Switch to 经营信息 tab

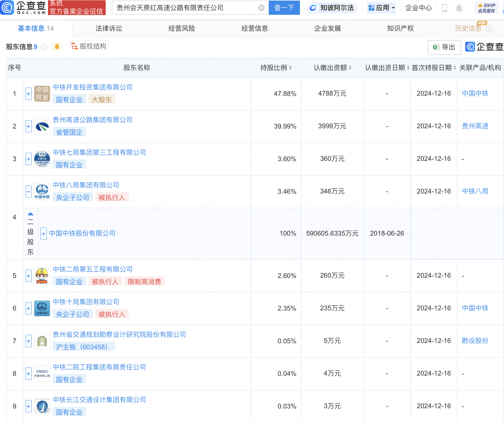[x=255, y=28]
